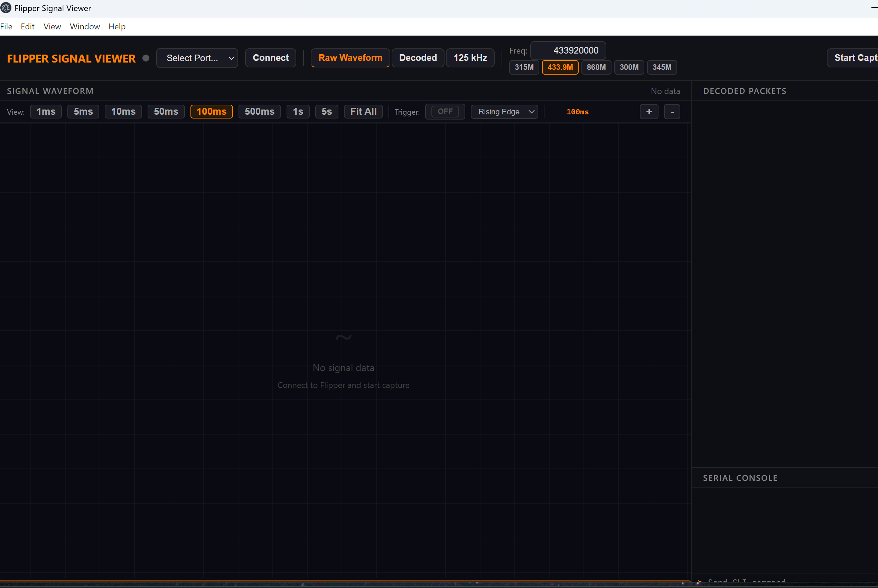Open the Select Port dropdown
Screen dimensions: 878x588
tap(197, 58)
